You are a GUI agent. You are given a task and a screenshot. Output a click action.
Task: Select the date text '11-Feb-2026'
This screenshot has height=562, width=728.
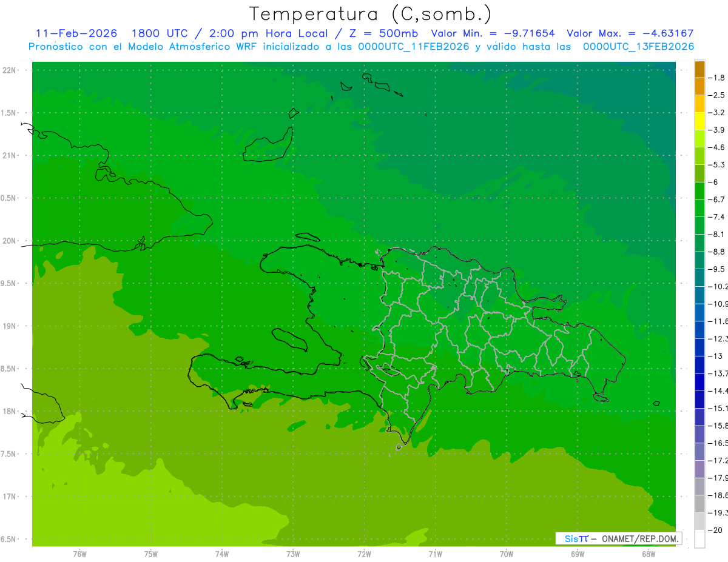[76, 33]
